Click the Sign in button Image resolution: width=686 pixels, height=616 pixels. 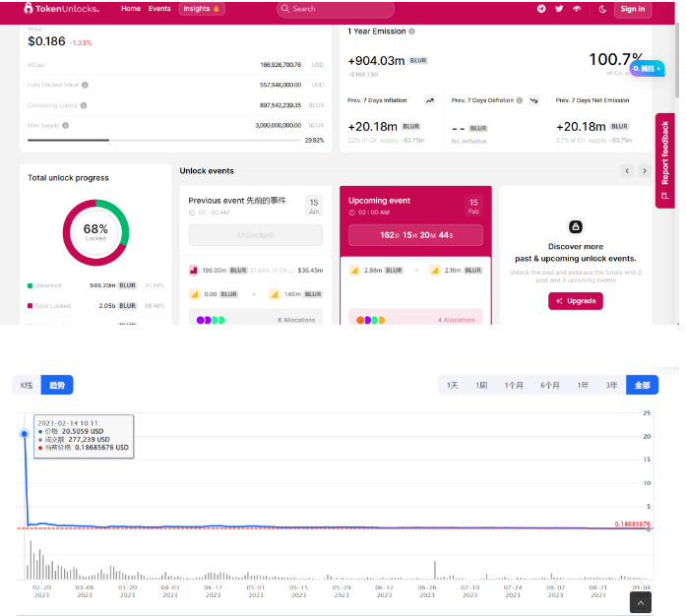632,9
